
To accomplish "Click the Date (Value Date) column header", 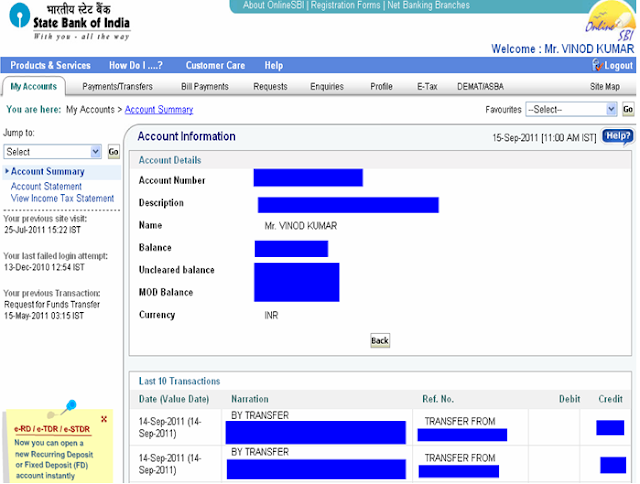I will (174, 399).
